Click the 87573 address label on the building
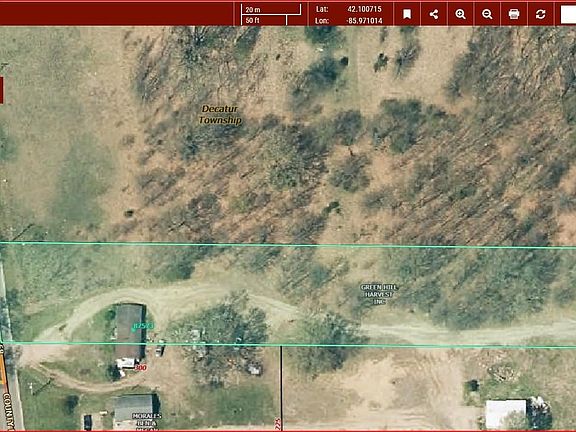The image size is (576, 432). (143, 326)
